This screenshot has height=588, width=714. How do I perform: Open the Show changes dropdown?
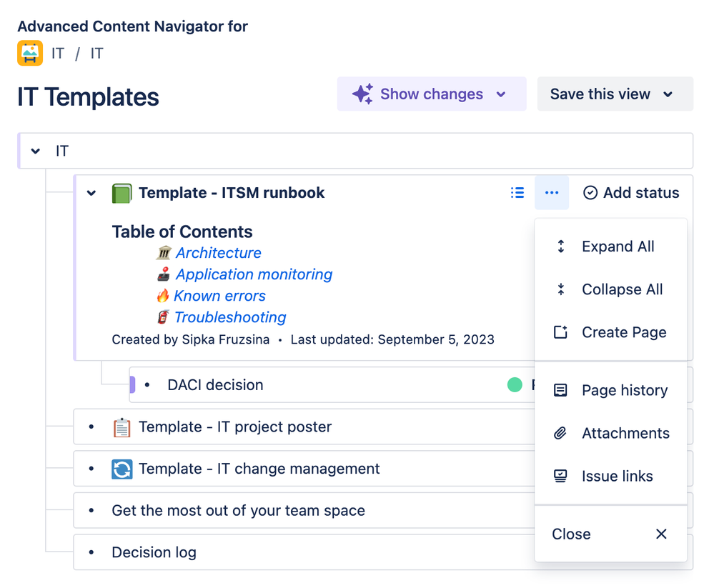coord(432,94)
